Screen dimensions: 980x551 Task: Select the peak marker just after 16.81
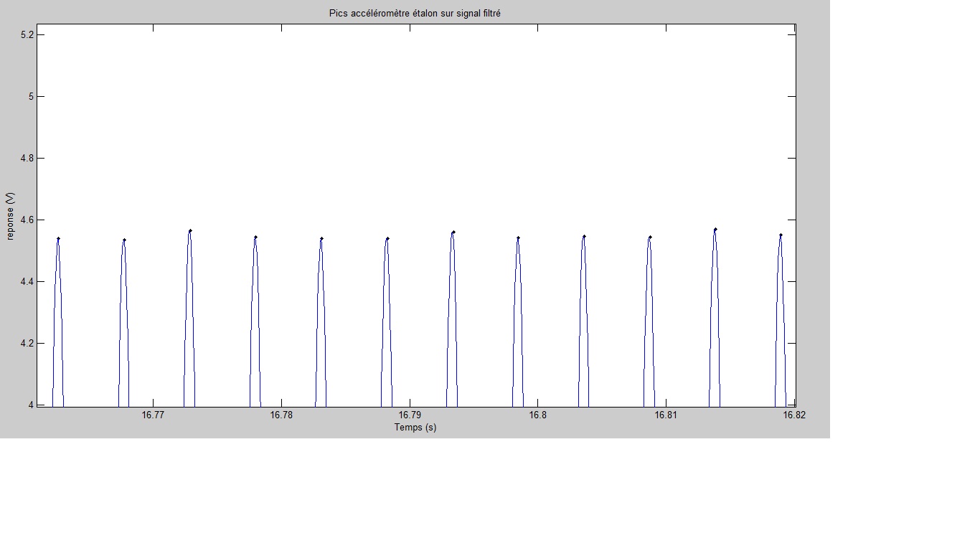coord(715,229)
